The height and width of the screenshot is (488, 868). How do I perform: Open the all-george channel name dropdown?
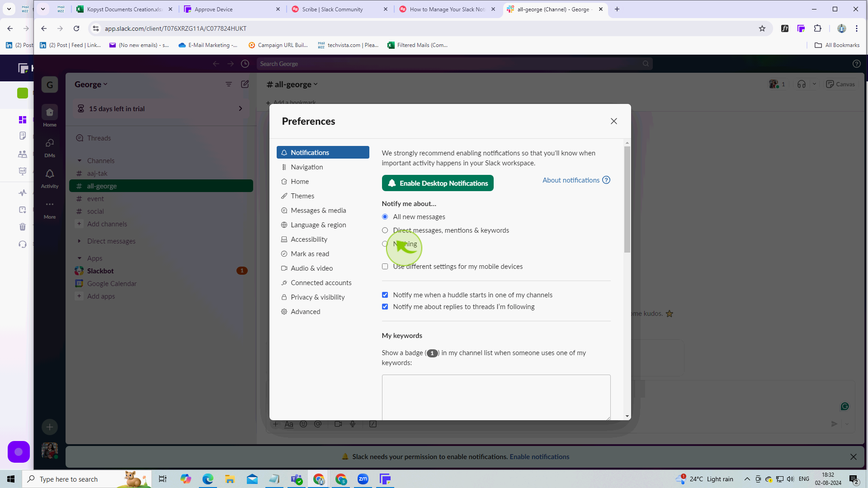pyautogui.click(x=292, y=84)
